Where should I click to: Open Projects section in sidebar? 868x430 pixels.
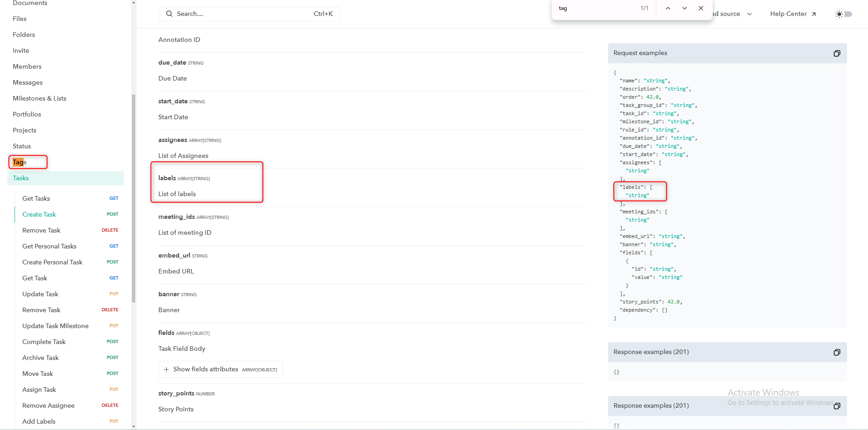pos(25,130)
